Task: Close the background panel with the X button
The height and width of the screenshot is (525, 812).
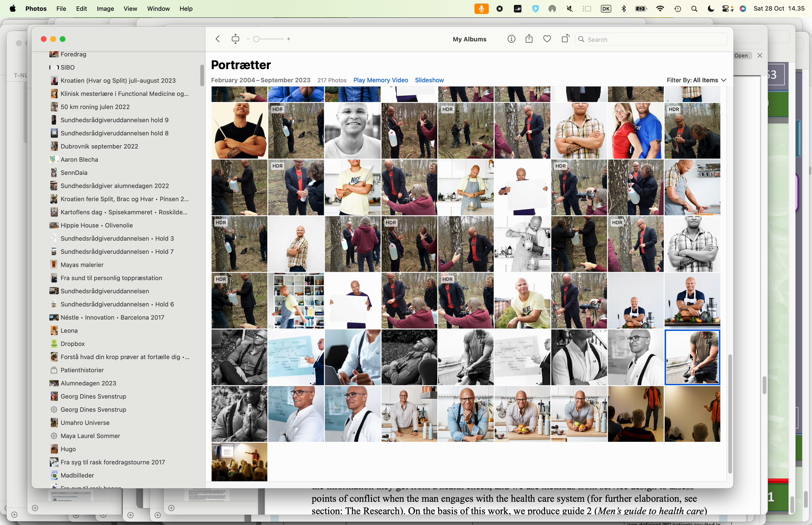Action: coord(760,55)
